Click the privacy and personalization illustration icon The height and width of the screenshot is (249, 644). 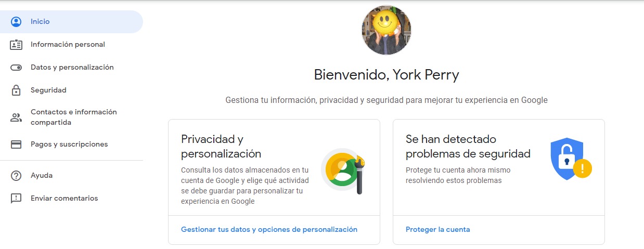[x=344, y=171]
